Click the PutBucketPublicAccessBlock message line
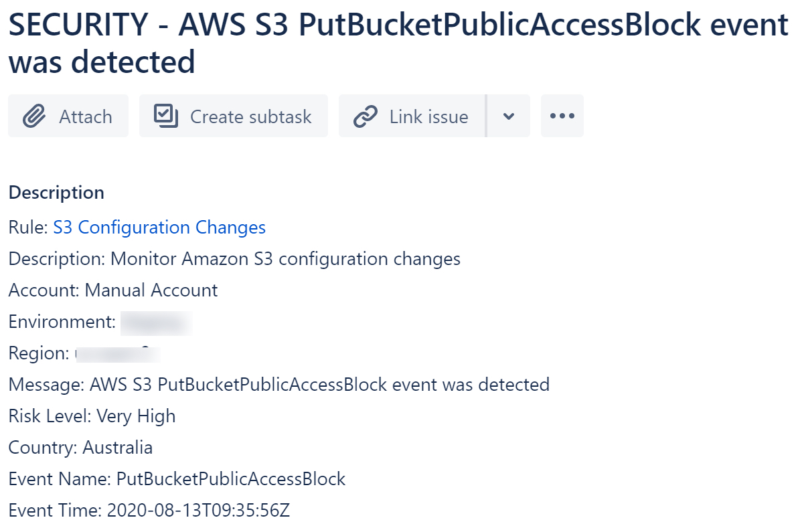 click(278, 385)
